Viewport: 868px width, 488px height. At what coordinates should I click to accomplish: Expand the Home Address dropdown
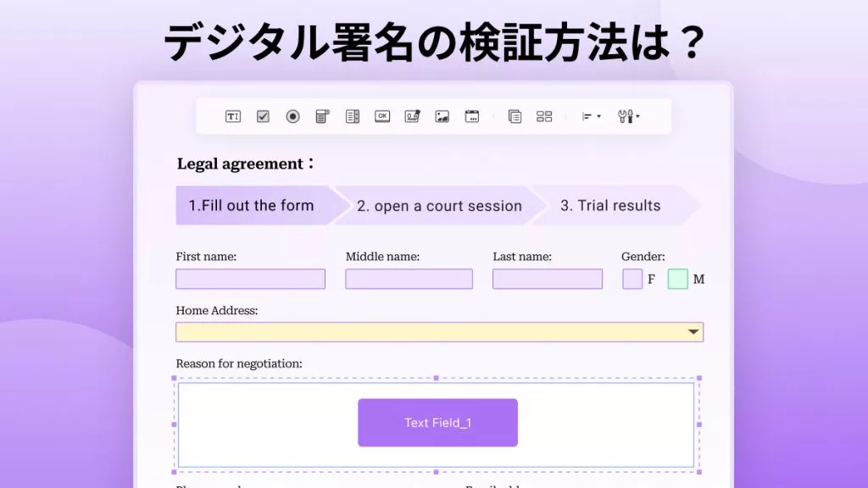[x=693, y=332]
